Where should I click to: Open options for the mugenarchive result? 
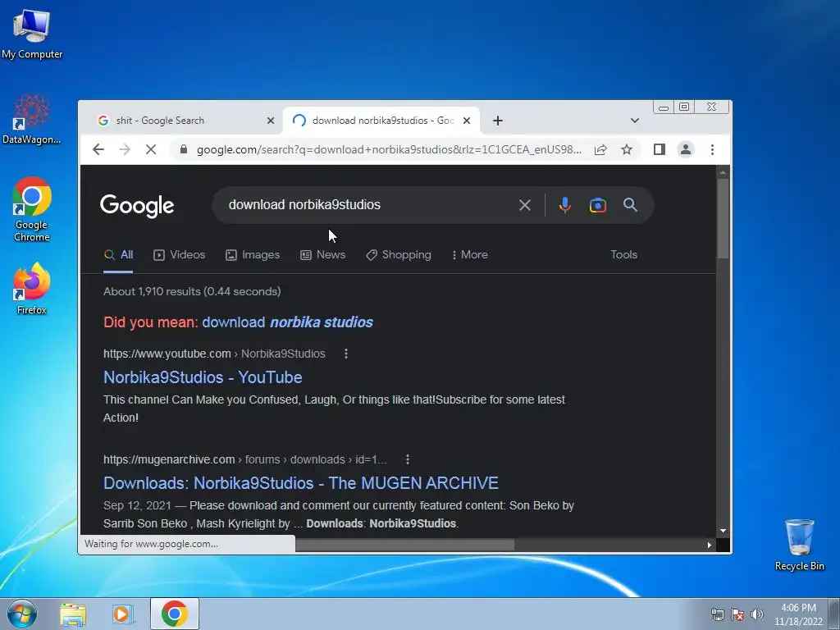click(408, 459)
